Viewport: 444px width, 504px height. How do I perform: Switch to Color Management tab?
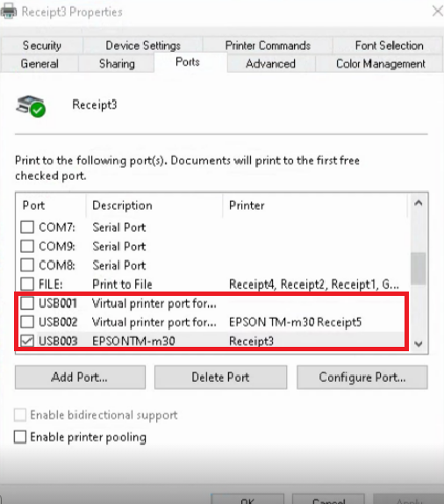381,63
